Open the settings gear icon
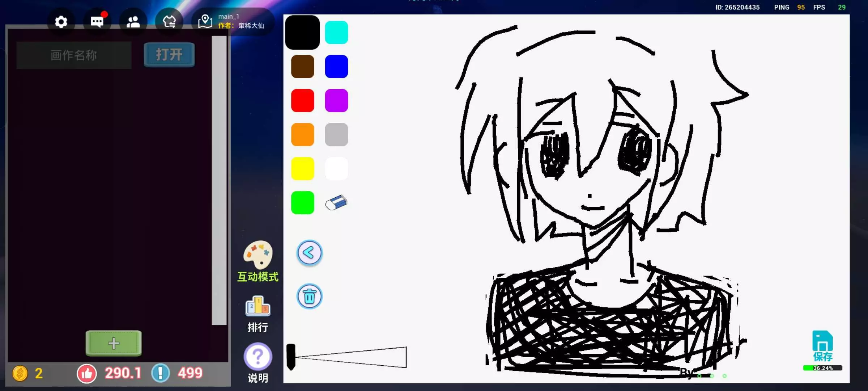Screen dimensions: 868x391 (x=61, y=22)
